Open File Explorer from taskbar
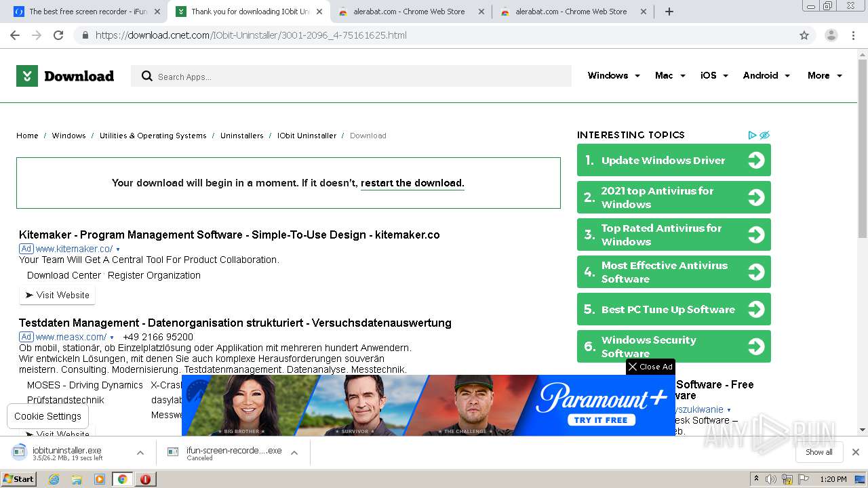 coord(77,479)
